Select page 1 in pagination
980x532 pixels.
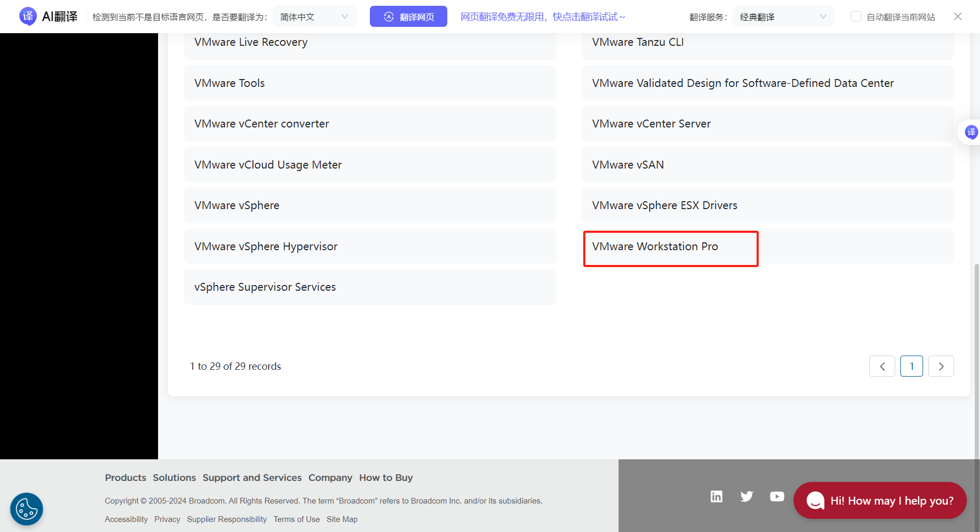tap(912, 366)
